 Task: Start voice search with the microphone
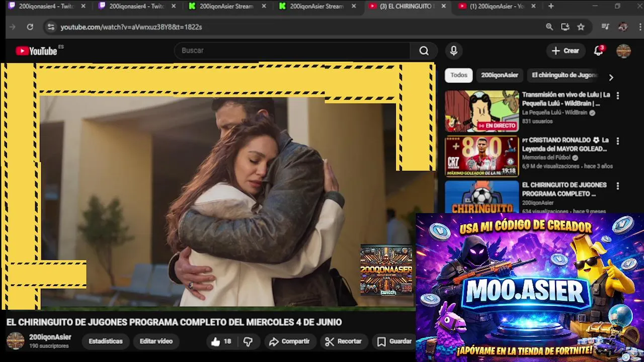[454, 51]
